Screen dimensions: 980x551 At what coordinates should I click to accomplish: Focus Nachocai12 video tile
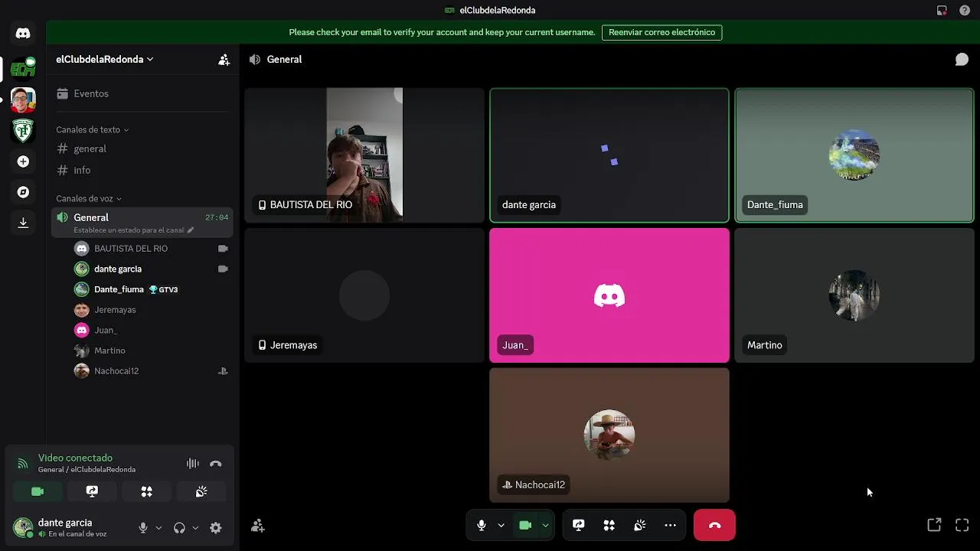[609, 435]
